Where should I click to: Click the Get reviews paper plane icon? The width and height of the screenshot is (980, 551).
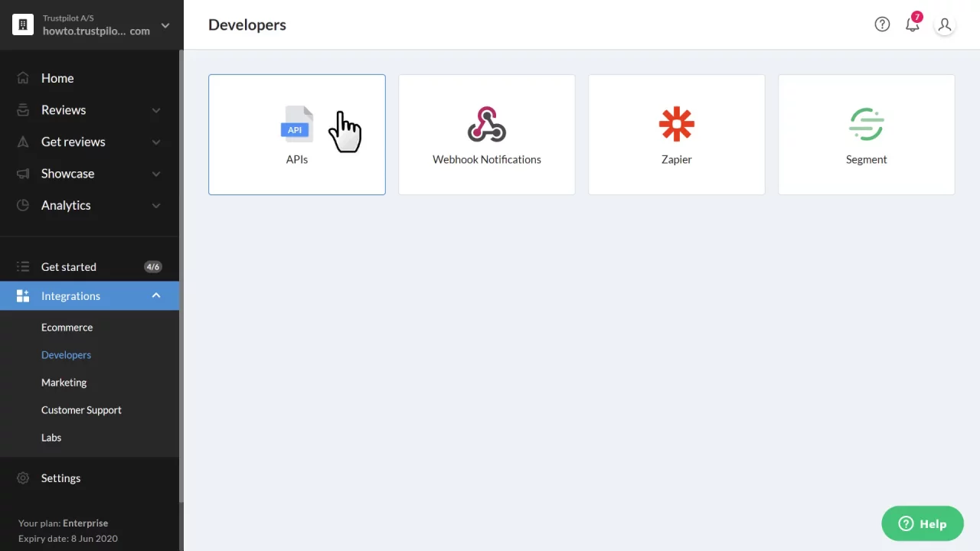[23, 142]
